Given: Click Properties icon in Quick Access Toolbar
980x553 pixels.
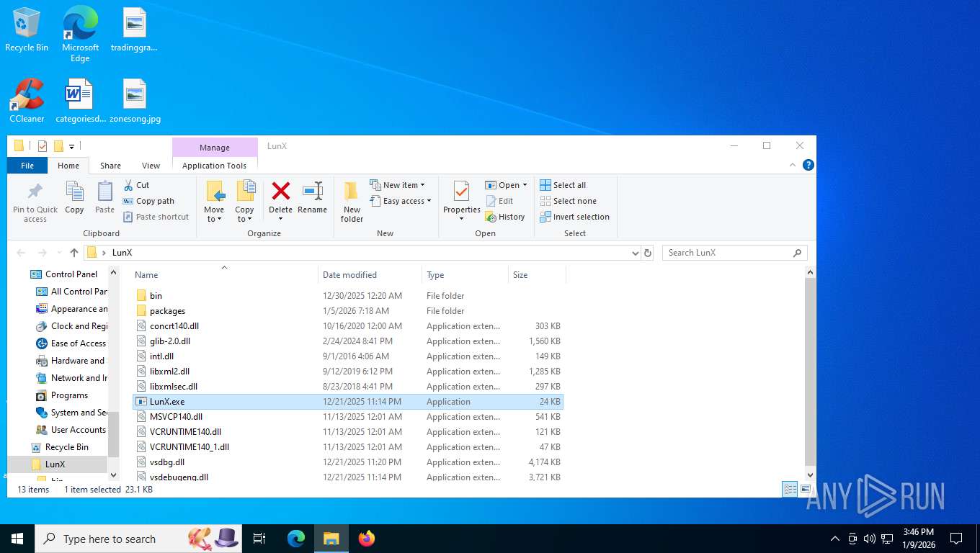Looking at the screenshot, I should (43, 146).
